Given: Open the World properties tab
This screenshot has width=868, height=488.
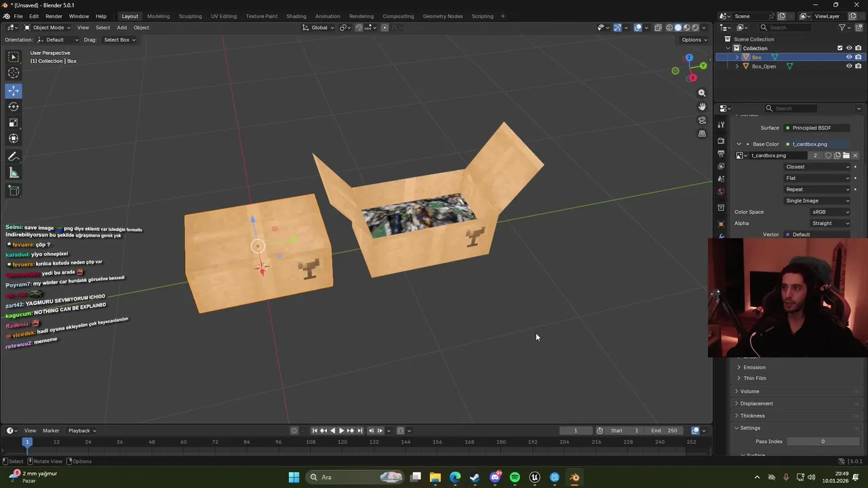Looking at the screenshot, I should pyautogui.click(x=721, y=192).
